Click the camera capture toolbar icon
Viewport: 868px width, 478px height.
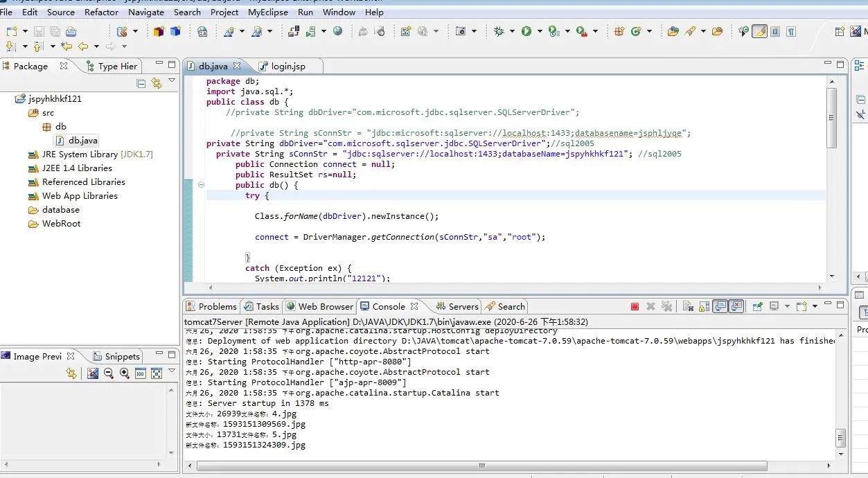click(x=461, y=31)
